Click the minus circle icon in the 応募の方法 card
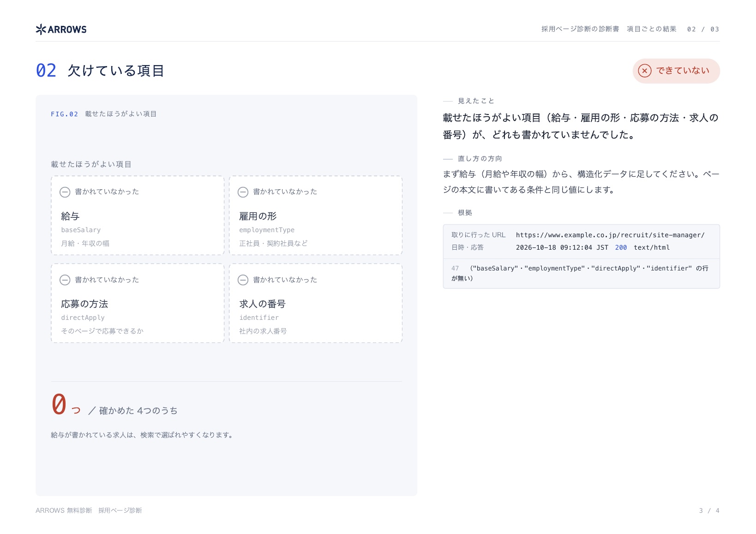756x534 pixels. [x=65, y=280]
